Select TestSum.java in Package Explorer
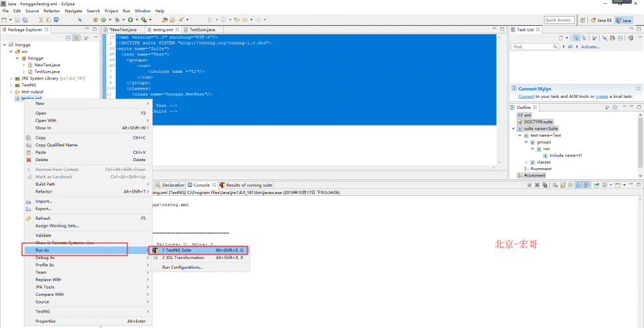The image size is (644, 328). 47,72
